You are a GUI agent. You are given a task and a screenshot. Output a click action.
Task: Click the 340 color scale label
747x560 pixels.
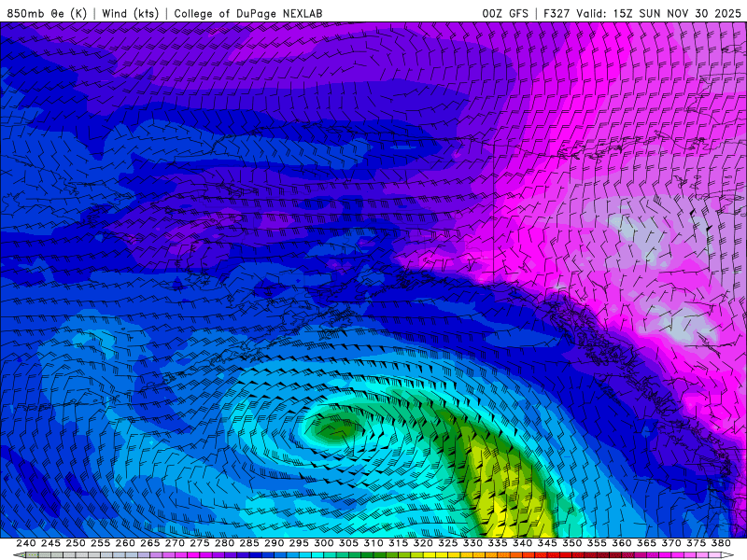pos(523,543)
